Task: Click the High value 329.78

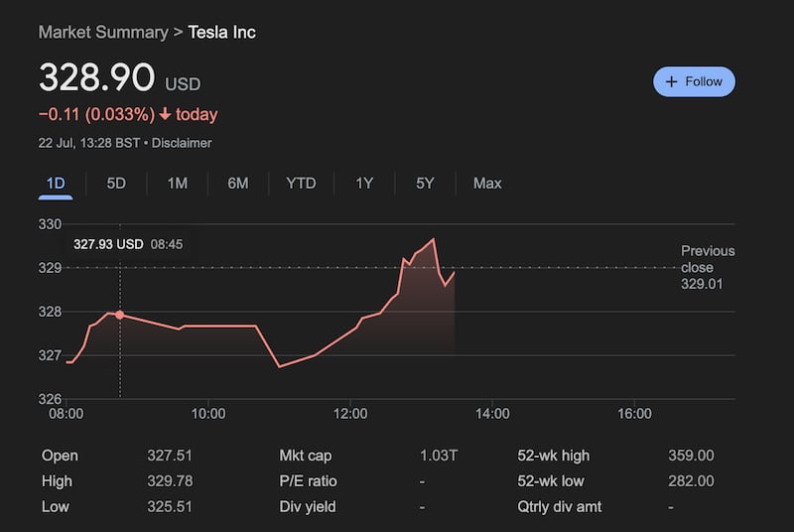Action: (170, 480)
